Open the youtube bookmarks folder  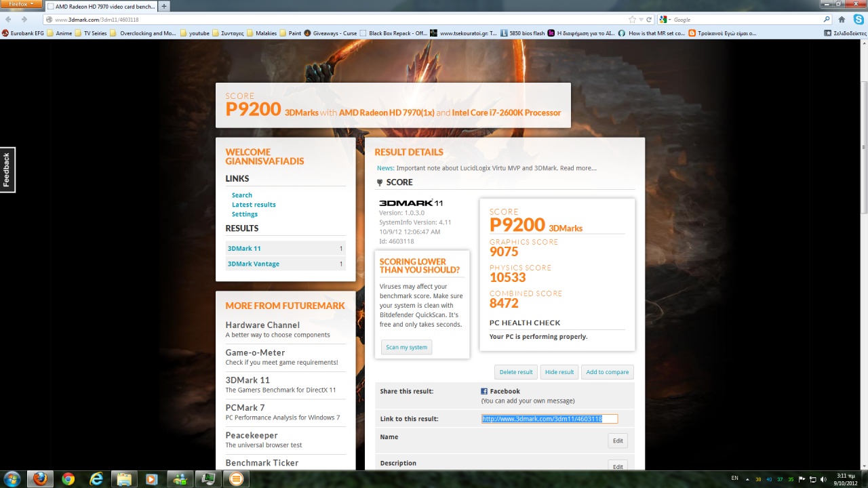click(x=195, y=33)
